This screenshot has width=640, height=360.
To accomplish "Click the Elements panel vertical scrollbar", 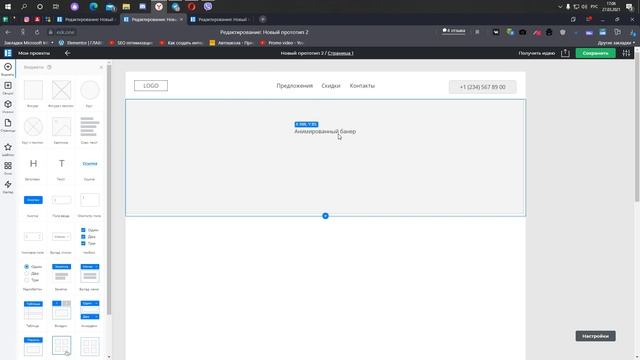I will [x=109, y=190].
